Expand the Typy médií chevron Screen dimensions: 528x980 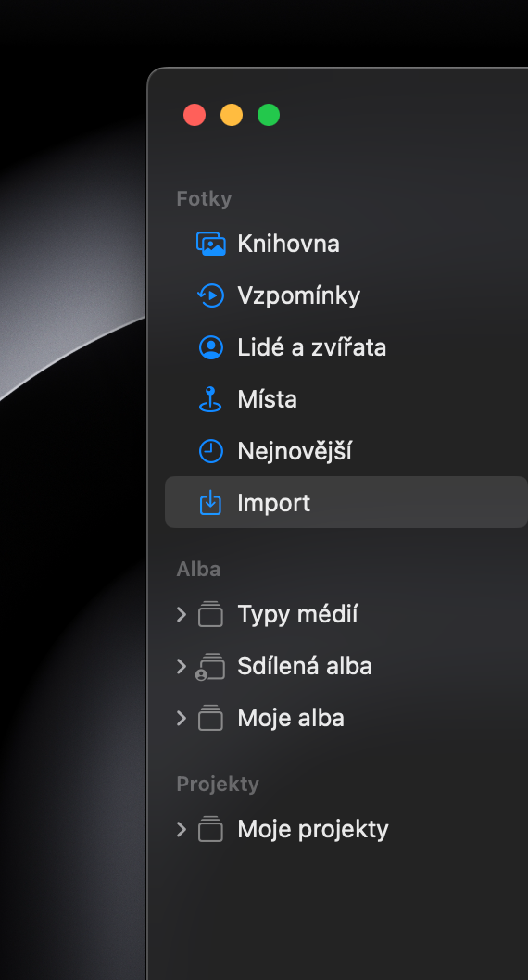click(182, 614)
